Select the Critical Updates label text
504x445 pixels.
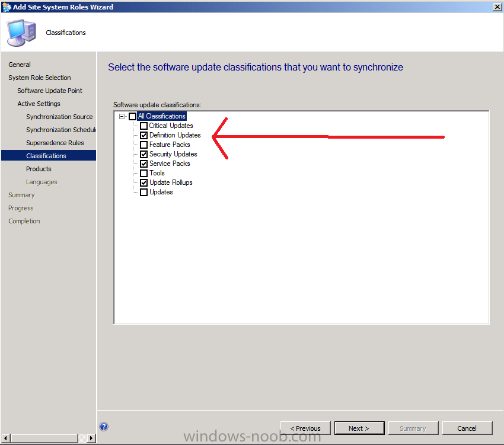[x=171, y=126]
